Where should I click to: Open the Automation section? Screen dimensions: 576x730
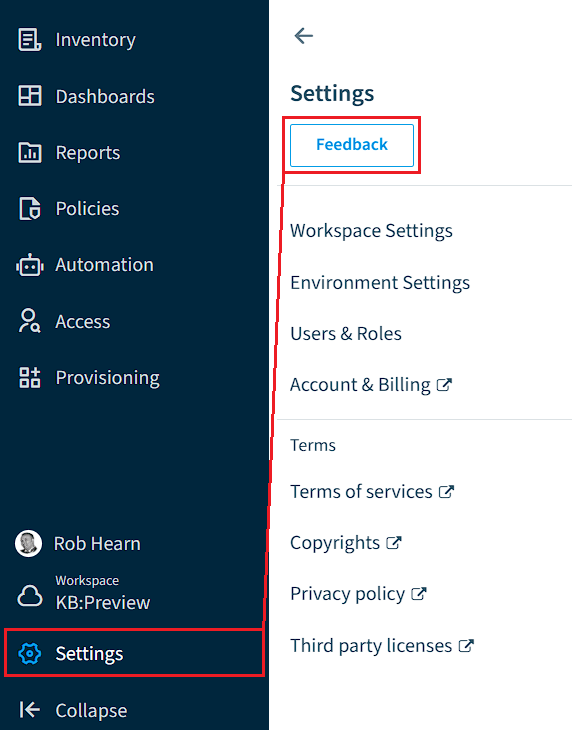click(x=104, y=265)
